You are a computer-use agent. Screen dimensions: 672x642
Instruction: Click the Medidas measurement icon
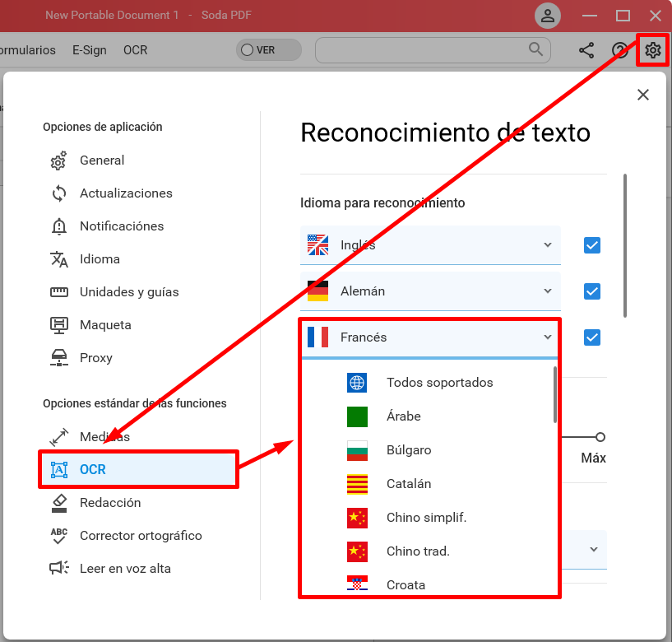pos(58,437)
